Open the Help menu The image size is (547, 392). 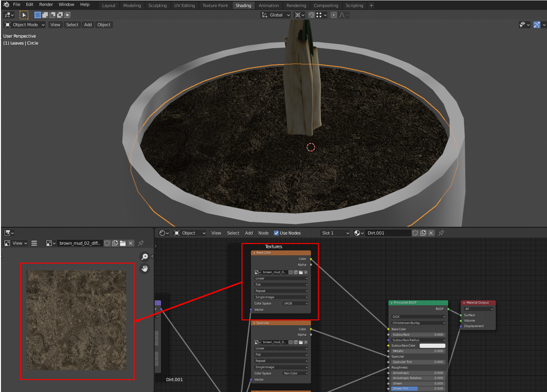click(x=85, y=5)
